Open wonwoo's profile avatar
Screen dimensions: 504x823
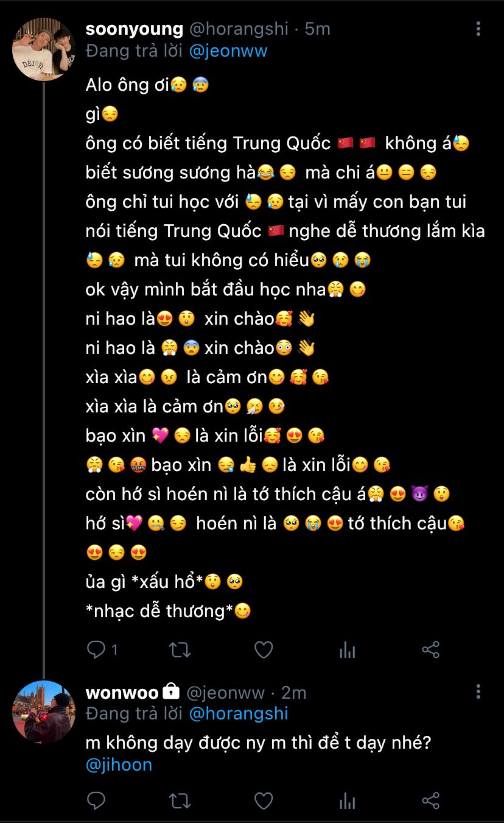point(44,712)
